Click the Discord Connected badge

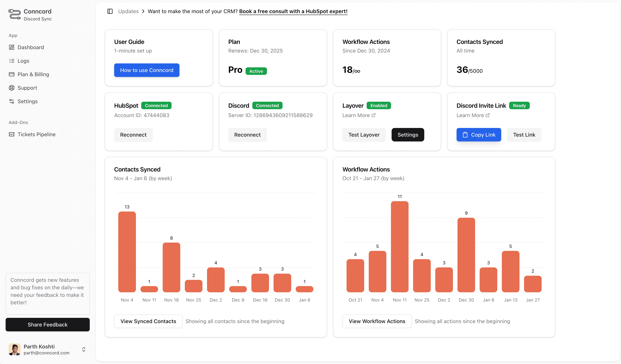[x=267, y=105]
